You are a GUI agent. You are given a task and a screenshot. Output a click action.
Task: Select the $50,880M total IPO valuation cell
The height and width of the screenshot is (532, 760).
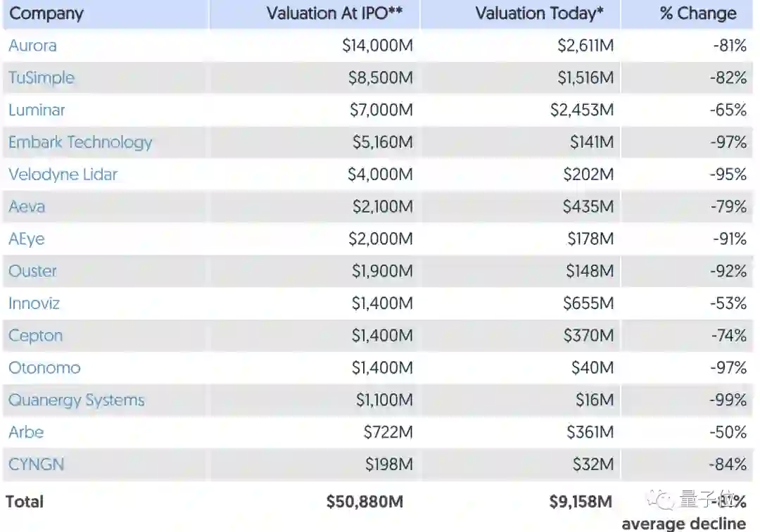pyautogui.click(x=365, y=502)
